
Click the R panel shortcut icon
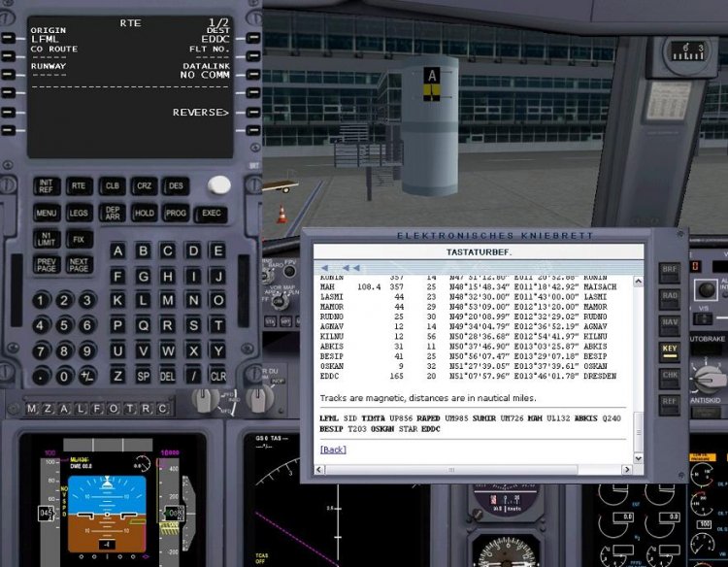tap(146, 409)
